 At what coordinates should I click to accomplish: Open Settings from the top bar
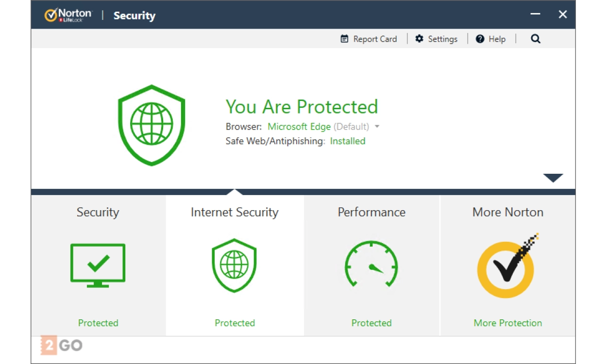(x=442, y=39)
